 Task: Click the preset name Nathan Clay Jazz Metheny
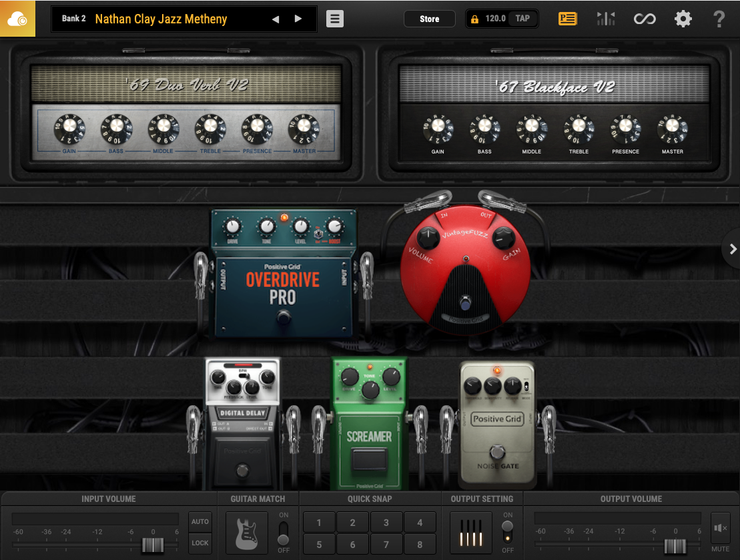(161, 19)
